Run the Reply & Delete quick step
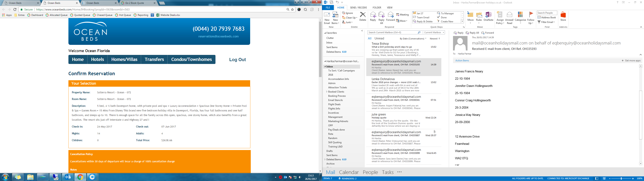 click(422, 21)
